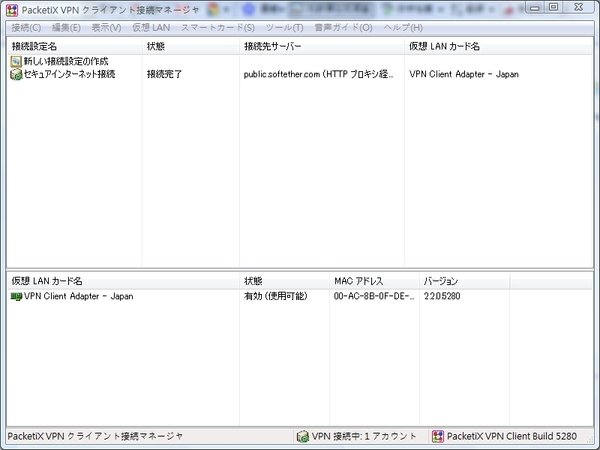Click the セキュアインターネット接続 connection icon
Image resolution: width=600 pixels, height=450 pixels.
[x=16, y=74]
